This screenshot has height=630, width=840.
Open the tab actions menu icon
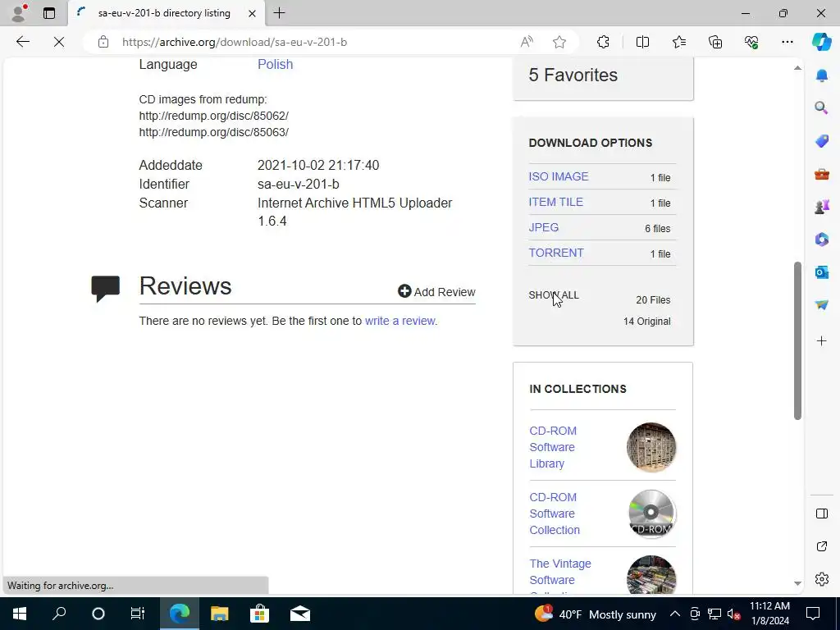pos(49,13)
